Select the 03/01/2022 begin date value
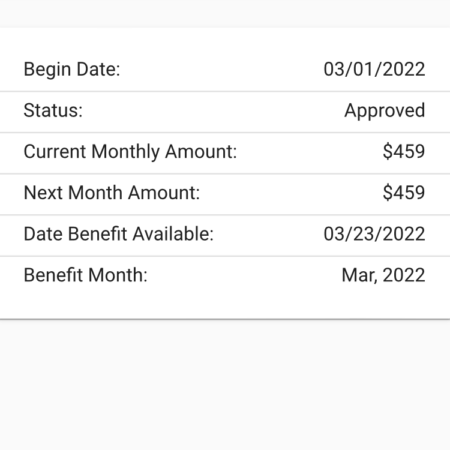This screenshot has height=450, width=450. click(x=374, y=69)
